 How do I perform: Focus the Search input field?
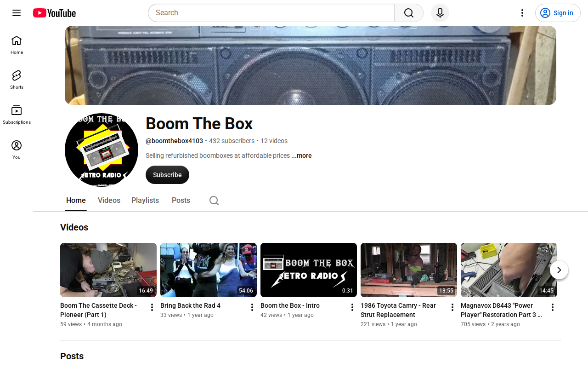coord(271,13)
